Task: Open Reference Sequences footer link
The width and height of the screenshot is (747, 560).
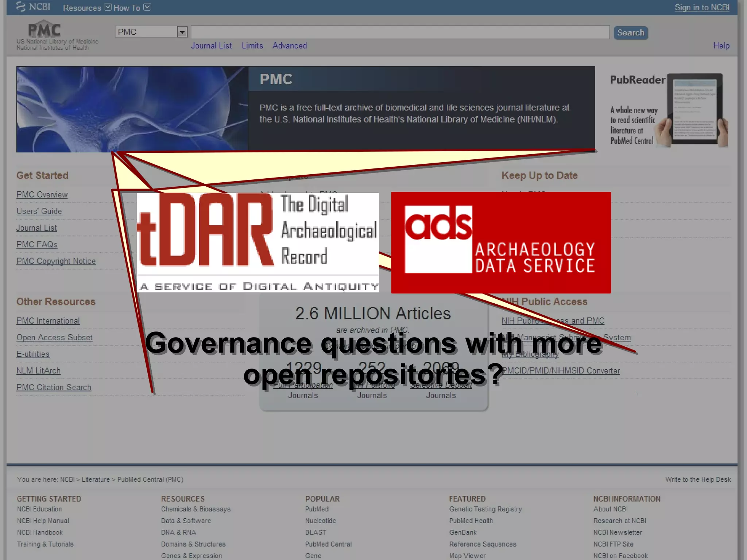Action: pos(483,544)
